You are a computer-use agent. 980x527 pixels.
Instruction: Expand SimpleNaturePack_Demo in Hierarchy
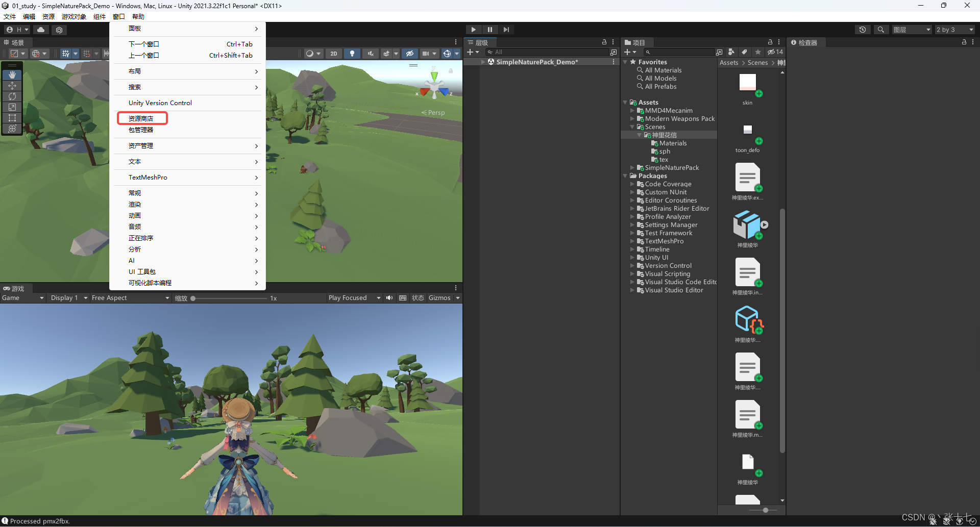point(483,62)
